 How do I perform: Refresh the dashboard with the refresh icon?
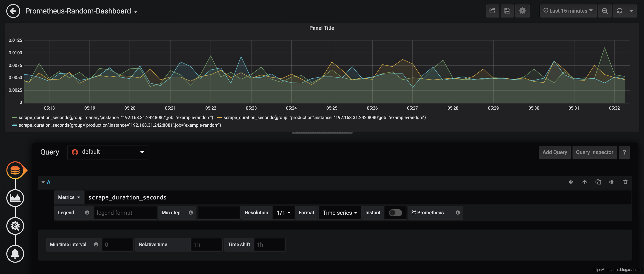click(619, 11)
